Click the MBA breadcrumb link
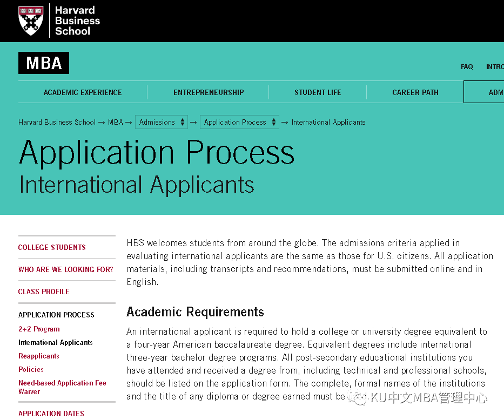 tap(116, 122)
